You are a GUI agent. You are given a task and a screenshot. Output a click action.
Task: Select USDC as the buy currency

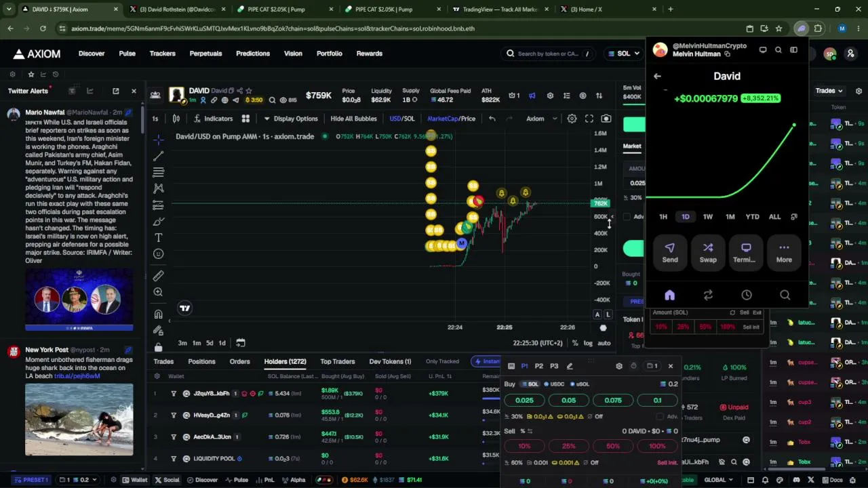553,384
